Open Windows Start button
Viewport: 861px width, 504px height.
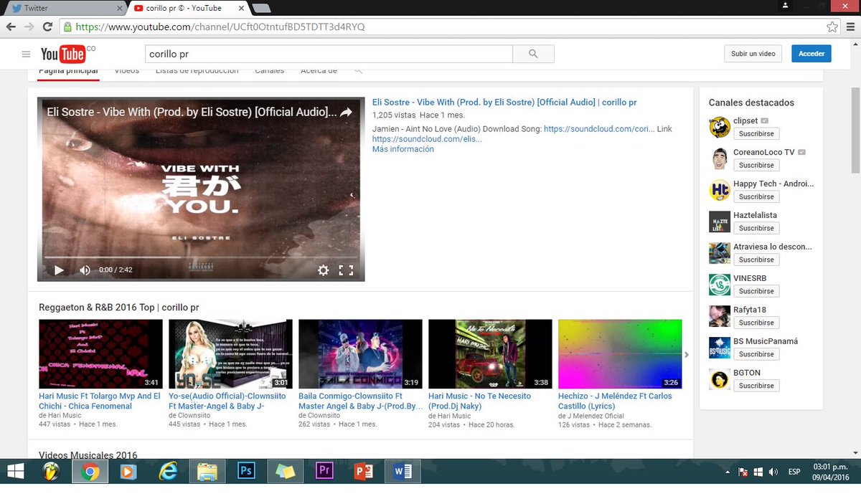click(x=14, y=471)
